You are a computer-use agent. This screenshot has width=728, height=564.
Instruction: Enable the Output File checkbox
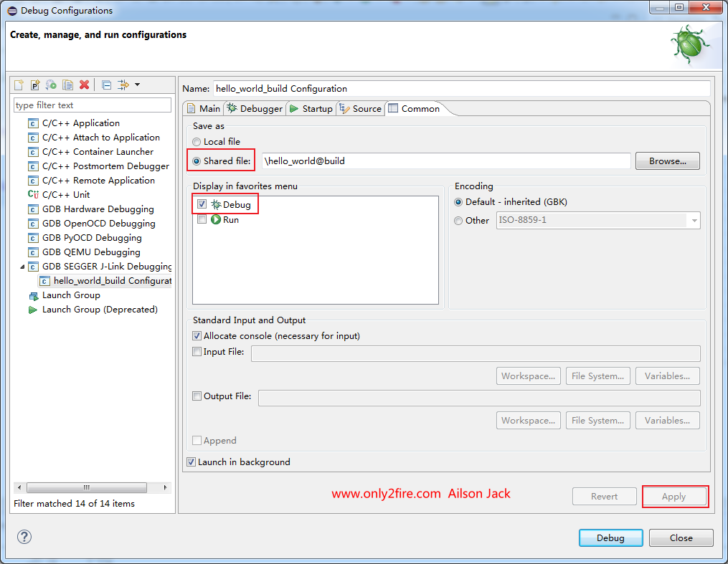click(x=197, y=396)
